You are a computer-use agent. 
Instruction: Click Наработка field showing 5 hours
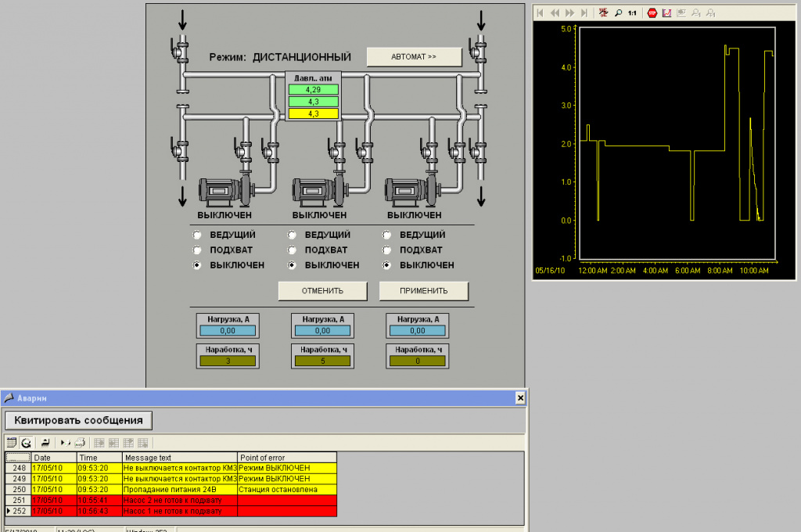322,361
